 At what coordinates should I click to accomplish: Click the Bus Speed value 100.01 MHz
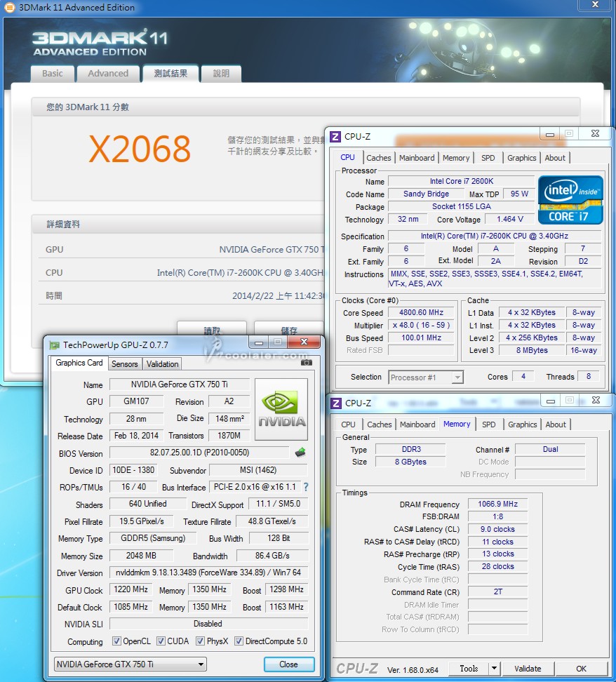click(x=421, y=338)
